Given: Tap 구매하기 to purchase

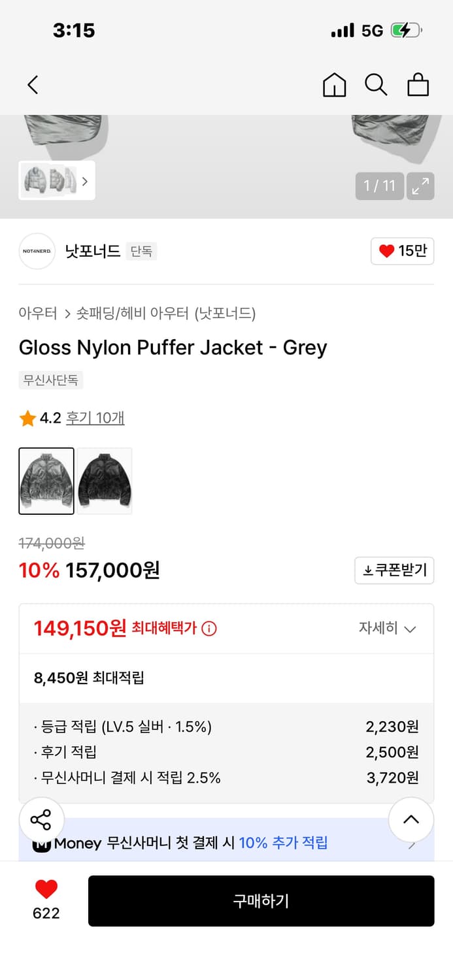Looking at the screenshot, I should 261,900.
